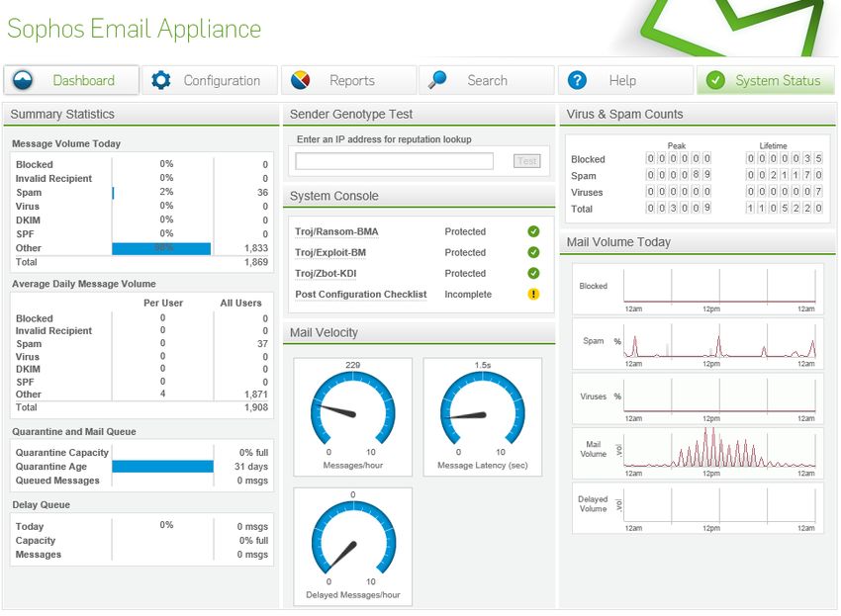Image resolution: width=841 pixels, height=616 pixels.
Task: Open the Troj/Exploit-BM link
Action: tap(330, 252)
